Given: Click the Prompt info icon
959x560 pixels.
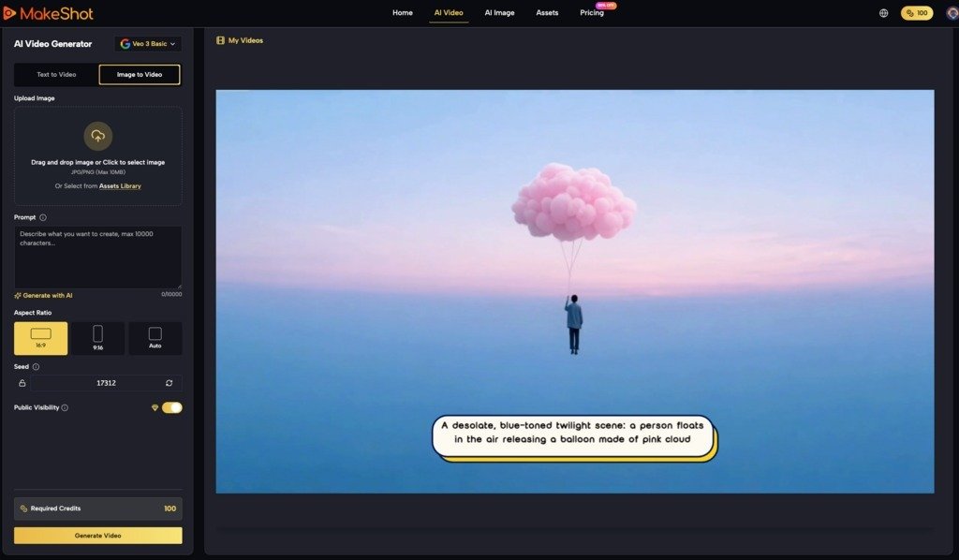Looking at the screenshot, I should click(43, 217).
